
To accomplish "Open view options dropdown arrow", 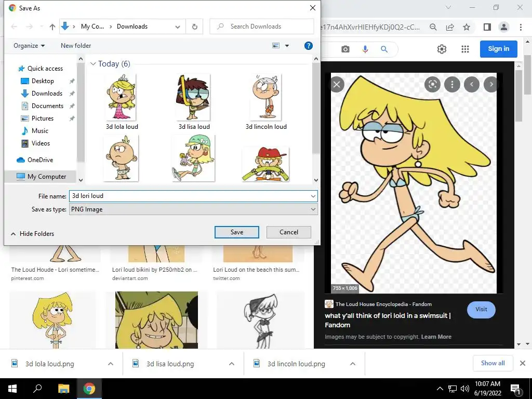I will coord(287,46).
